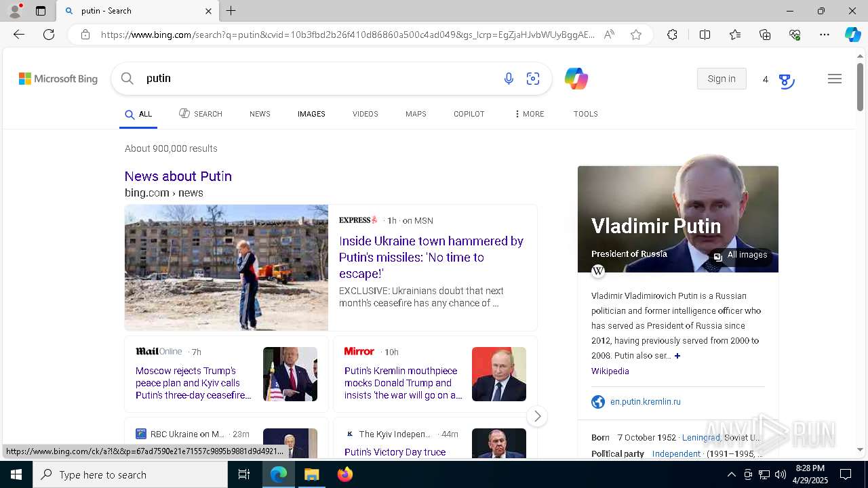
Task: Open en.putin.kremlin.ru link
Action: click(x=646, y=402)
